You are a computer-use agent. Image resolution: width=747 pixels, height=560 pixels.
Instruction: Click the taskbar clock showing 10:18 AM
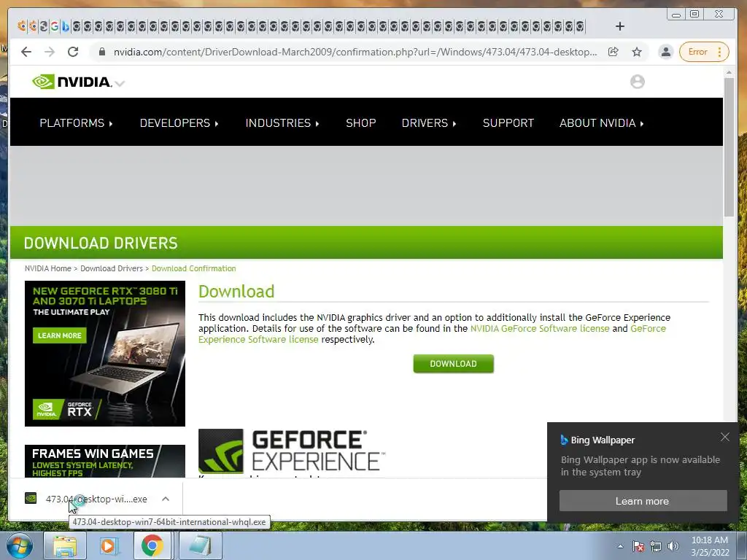pyautogui.click(x=709, y=546)
